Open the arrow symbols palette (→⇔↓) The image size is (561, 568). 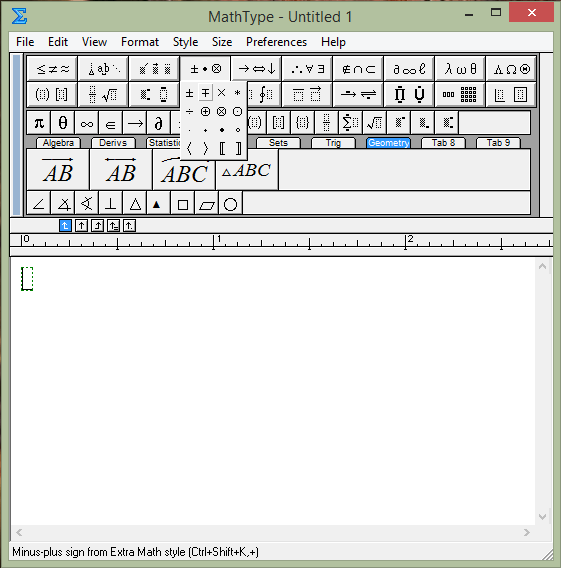[x=256, y=68]
